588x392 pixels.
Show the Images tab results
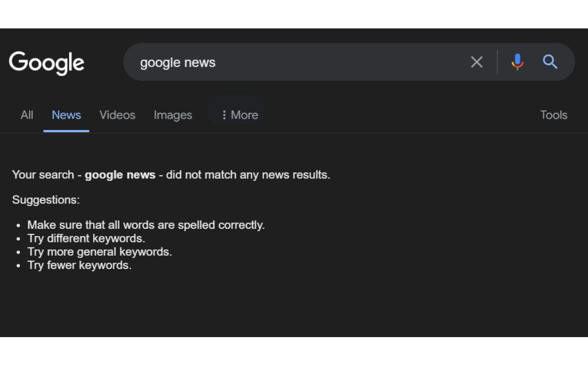pos(172,115)
